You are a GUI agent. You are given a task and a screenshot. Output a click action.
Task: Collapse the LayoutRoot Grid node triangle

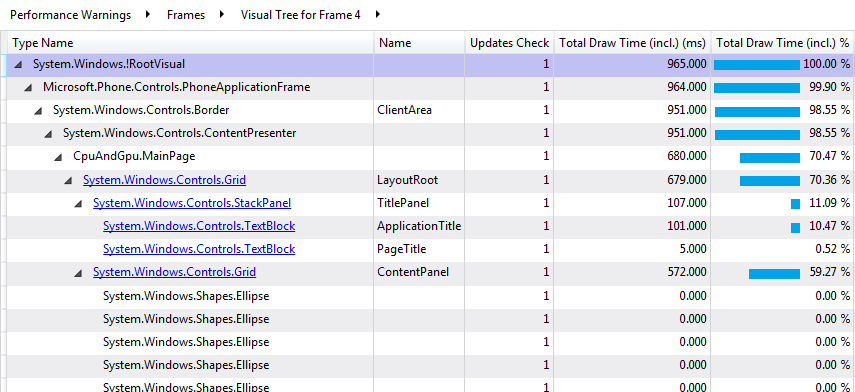pyautogui.click(x=68, y=180)
